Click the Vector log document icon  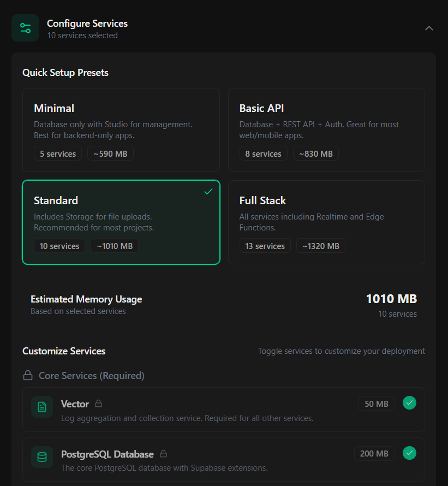(x=42, y=407)
